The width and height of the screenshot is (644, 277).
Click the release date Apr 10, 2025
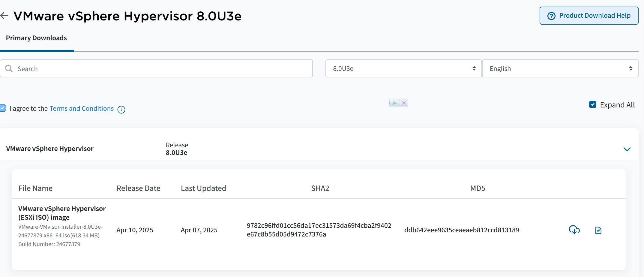tap(135, 230)
